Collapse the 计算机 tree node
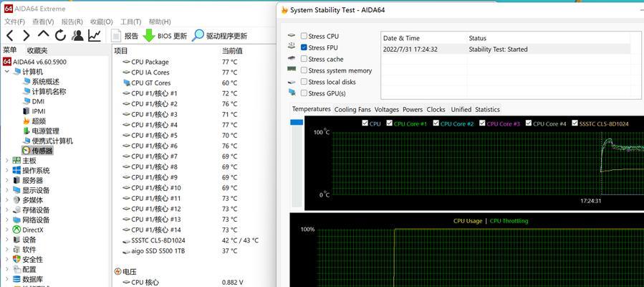Image resolution: width=644 pixels, height=287 pixels. [6, 72]
